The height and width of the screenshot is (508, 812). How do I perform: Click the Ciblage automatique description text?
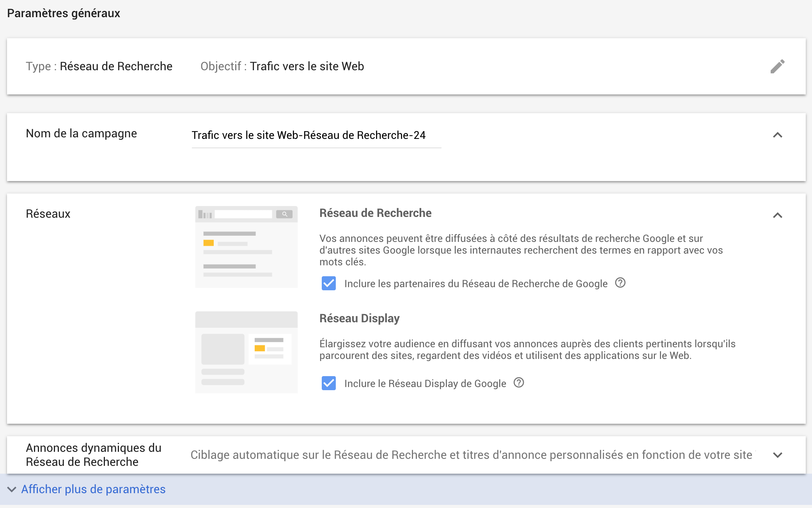coord(471,455)
